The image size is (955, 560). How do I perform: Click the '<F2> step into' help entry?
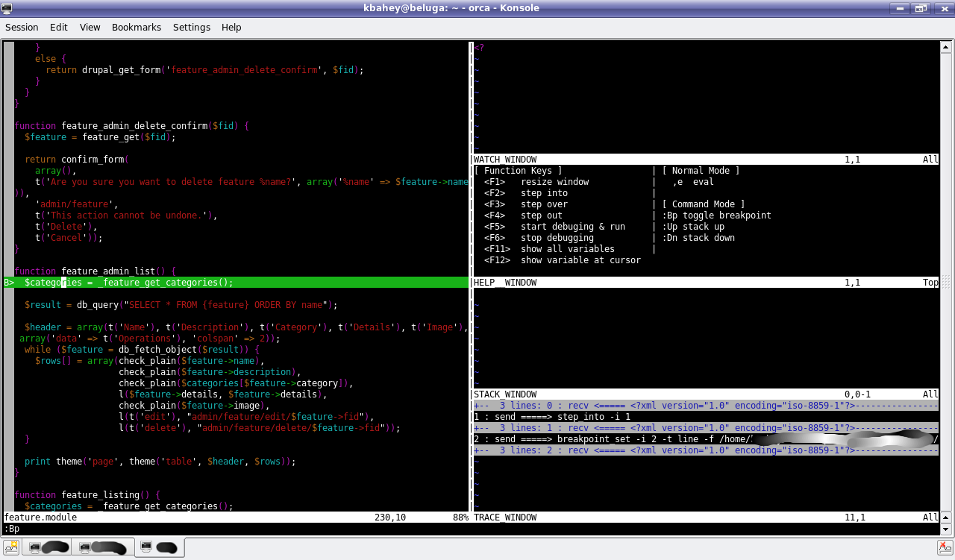[526, 193]
